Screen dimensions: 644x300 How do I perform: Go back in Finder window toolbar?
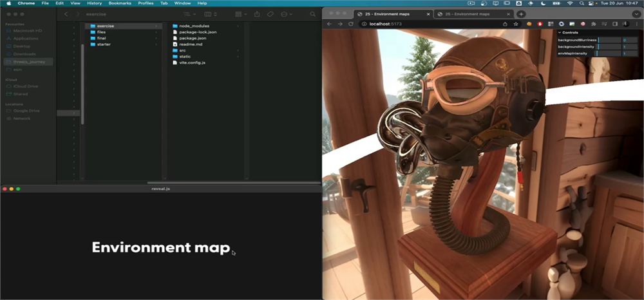[66, 14]
